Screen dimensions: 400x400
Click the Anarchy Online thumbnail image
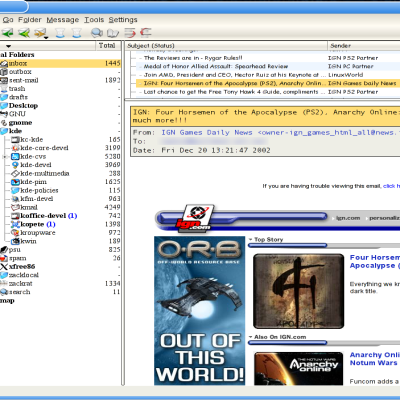click(299, 368)
